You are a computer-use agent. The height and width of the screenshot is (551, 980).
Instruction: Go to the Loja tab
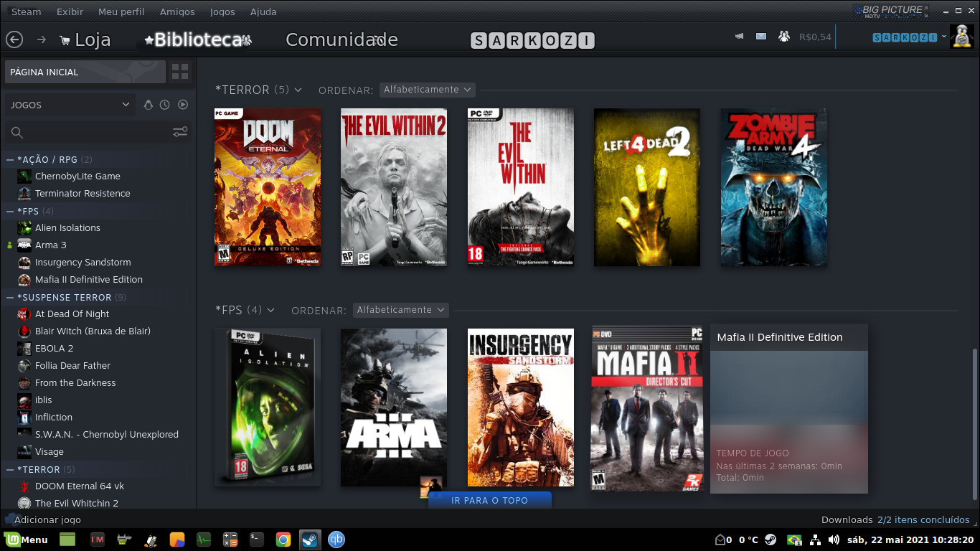[x=93, y=39]
